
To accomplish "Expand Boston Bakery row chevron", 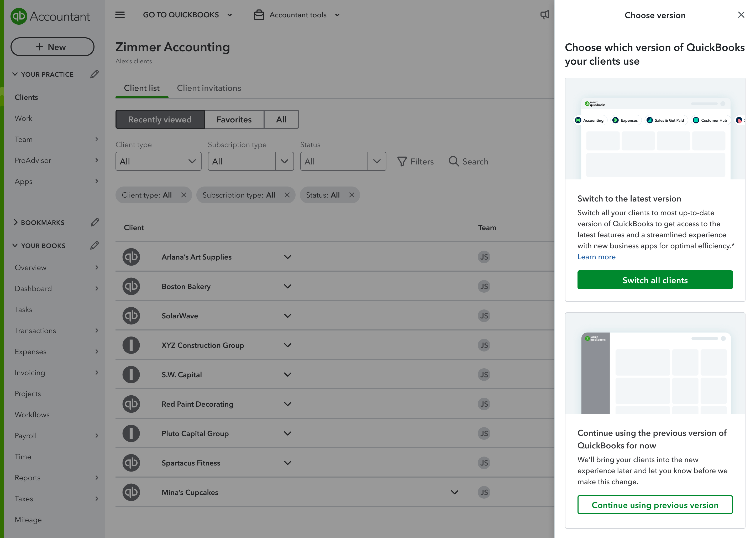I will pyautogui.click(x=288, y=286).
